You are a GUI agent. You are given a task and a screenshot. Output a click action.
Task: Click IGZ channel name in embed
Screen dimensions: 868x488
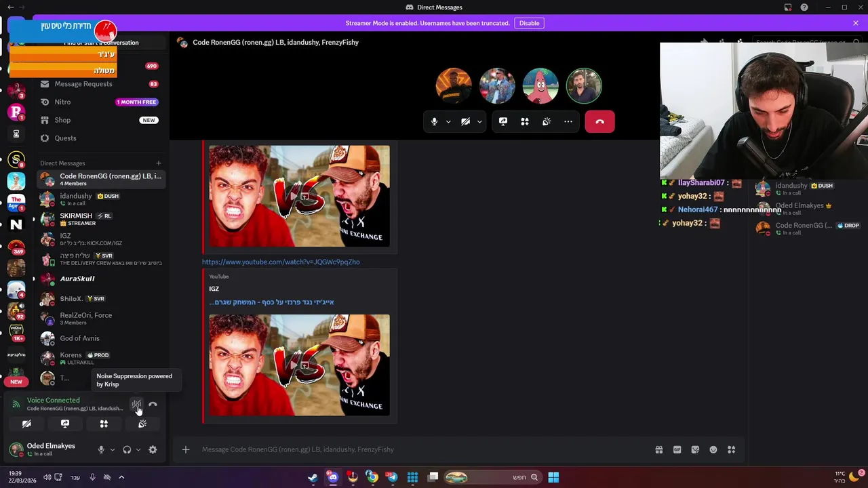(214, 289)
